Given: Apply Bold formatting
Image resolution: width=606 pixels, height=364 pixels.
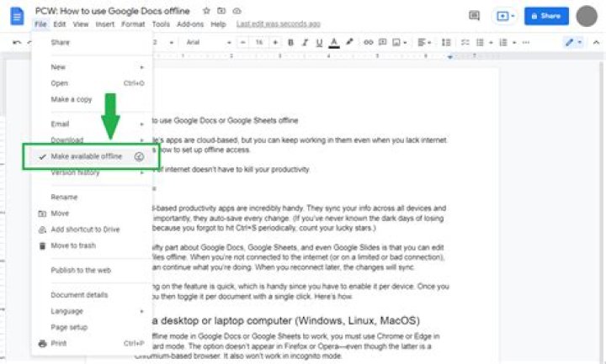Looking at the screenshot, I should tap(290, 43).
